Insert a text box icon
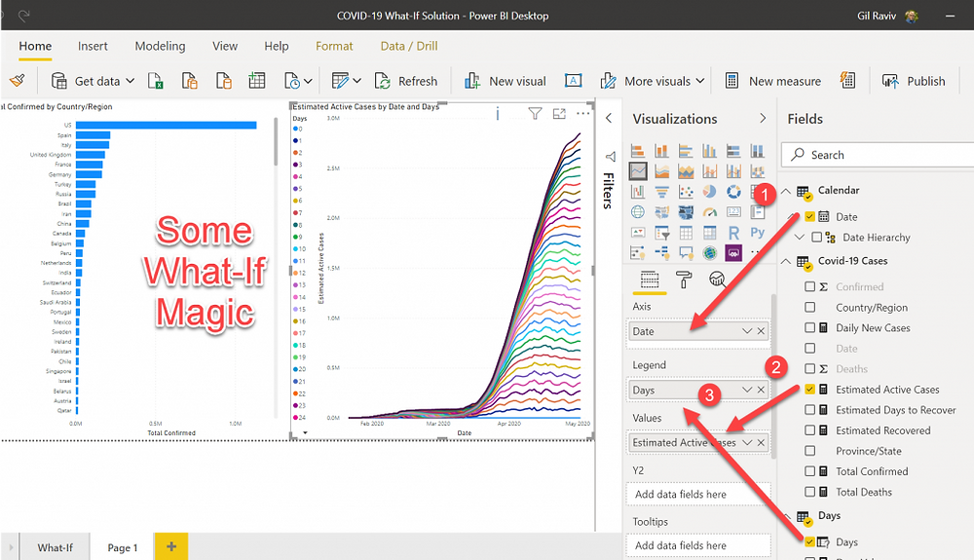 (x=573, y=81)
